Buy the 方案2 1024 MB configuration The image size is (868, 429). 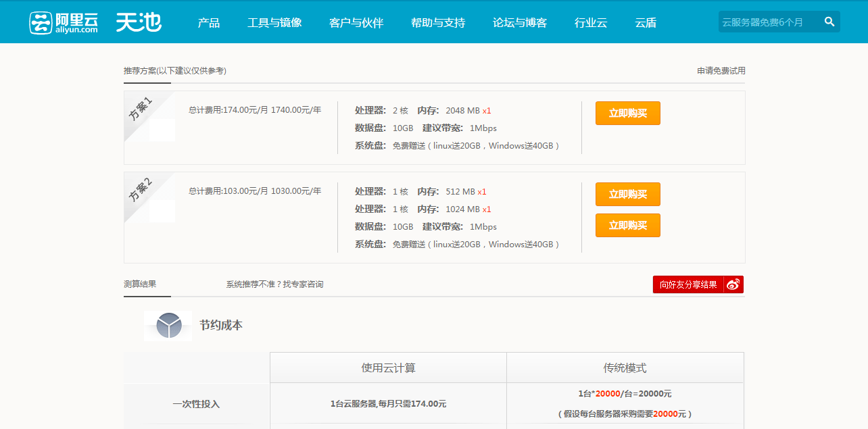pyautogui.click(x=627, y=226)
